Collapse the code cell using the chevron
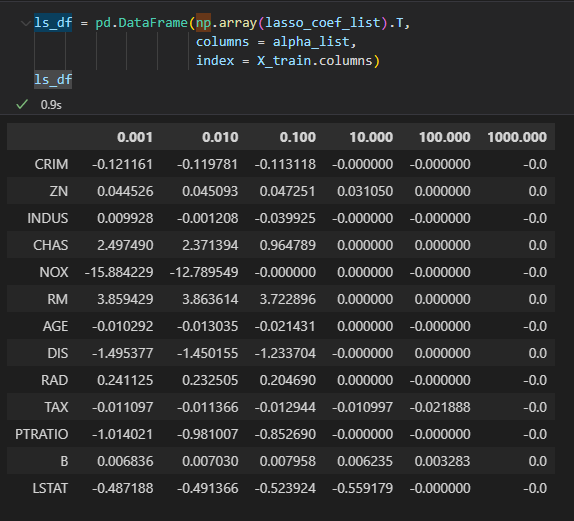This screenshot has height=521, width=574. (26, 23)
